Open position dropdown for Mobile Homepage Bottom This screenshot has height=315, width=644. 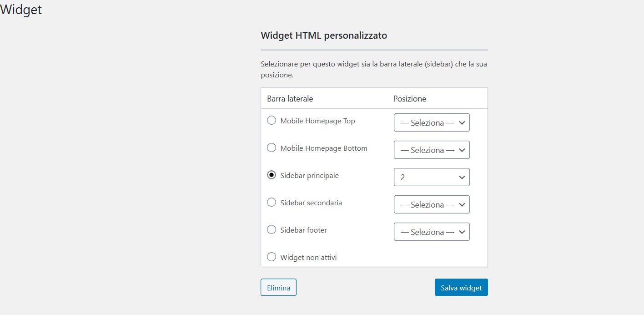coord(431,150)
